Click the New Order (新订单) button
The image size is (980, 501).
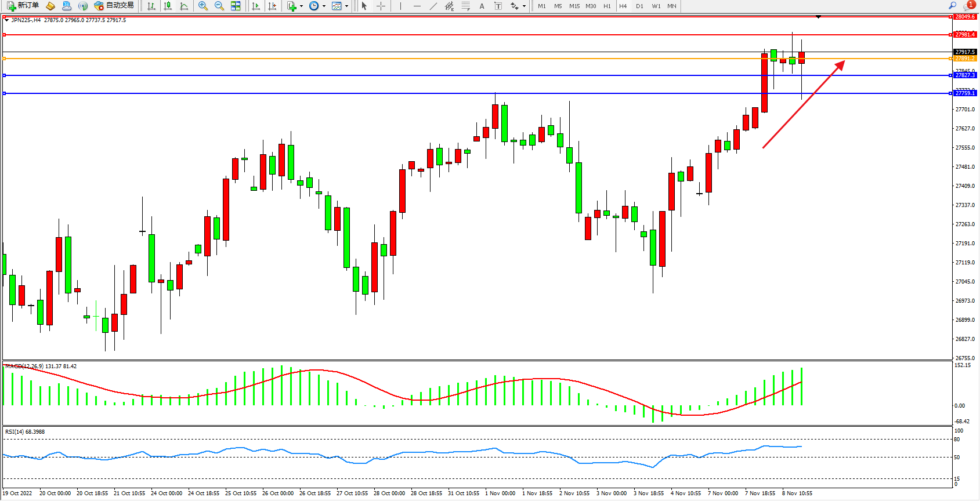[x=23, y=6]
